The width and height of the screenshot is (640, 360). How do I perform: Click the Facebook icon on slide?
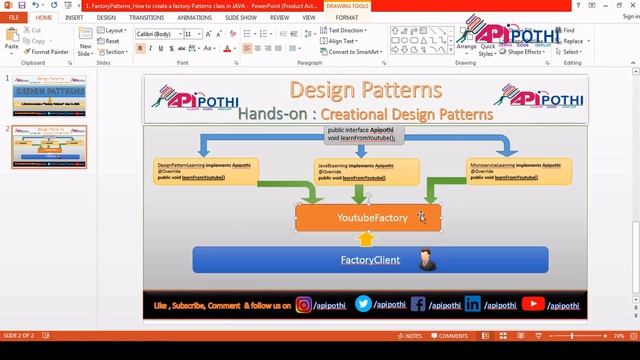click(418, 304)
